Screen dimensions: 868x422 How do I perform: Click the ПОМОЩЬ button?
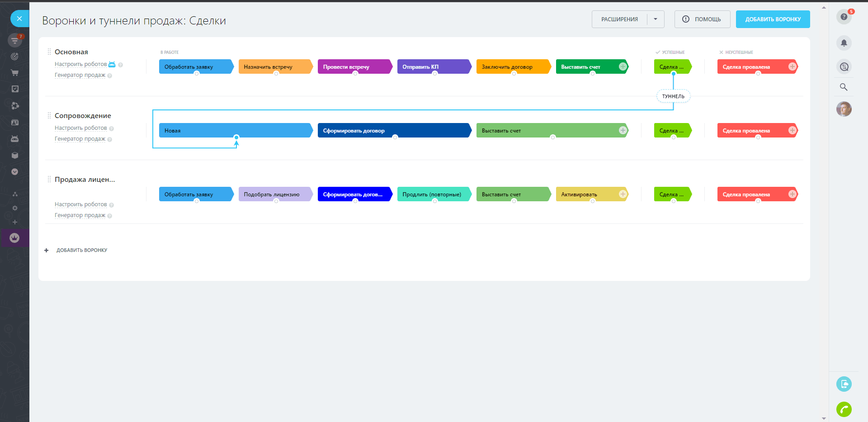(702, 19)
